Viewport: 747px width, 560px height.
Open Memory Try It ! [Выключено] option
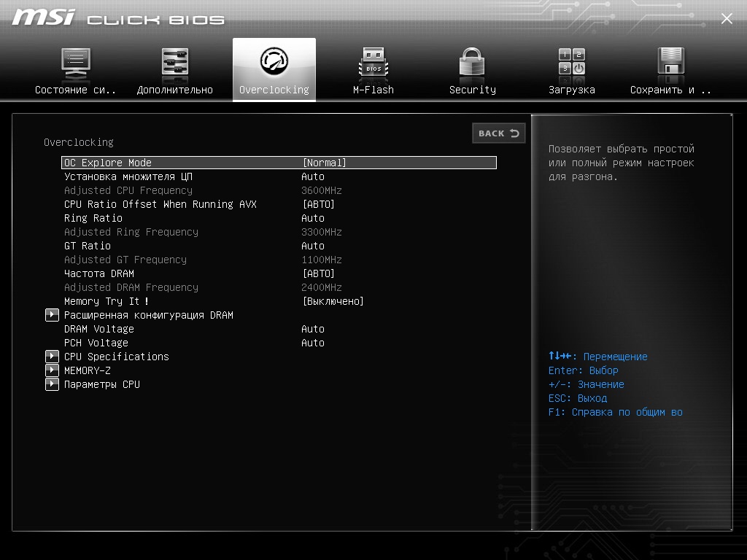point(279,301)
